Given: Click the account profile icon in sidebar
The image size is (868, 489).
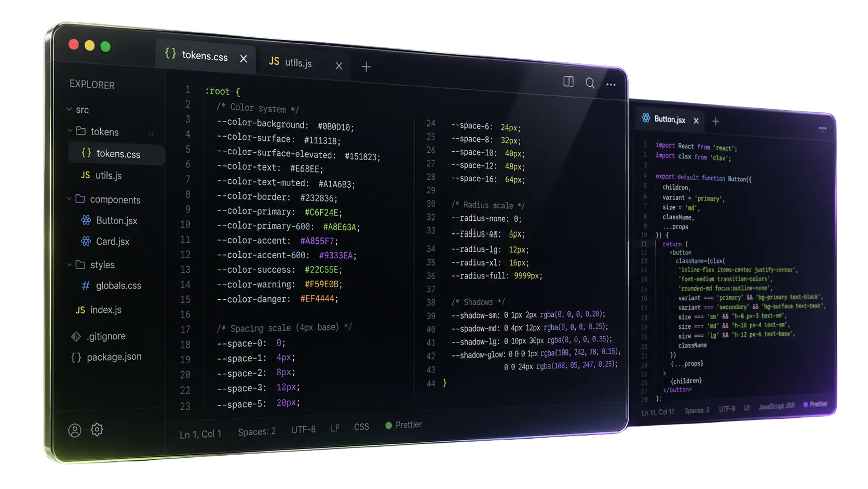Looking at the screenshot, I should click(75, 430).
